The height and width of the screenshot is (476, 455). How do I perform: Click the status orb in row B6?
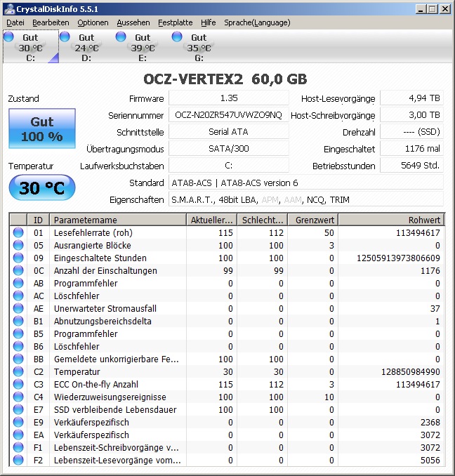click(18, 346)
